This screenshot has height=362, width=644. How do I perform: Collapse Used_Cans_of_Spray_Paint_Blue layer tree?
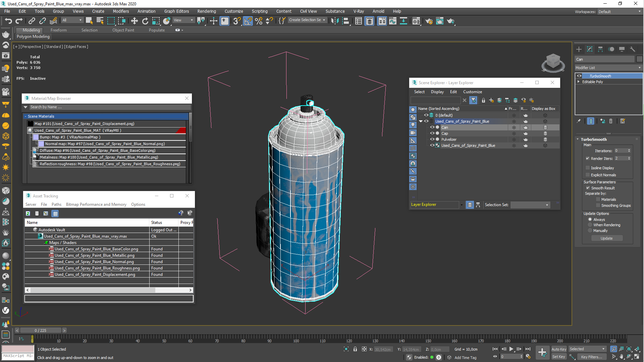pos(421,121)
